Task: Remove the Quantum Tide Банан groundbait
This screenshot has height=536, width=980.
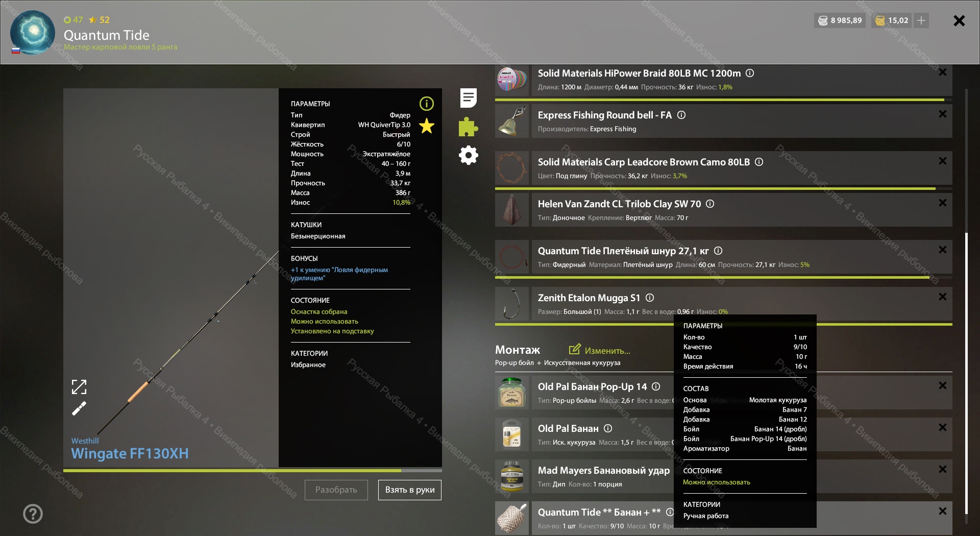Action: point(943,511)
